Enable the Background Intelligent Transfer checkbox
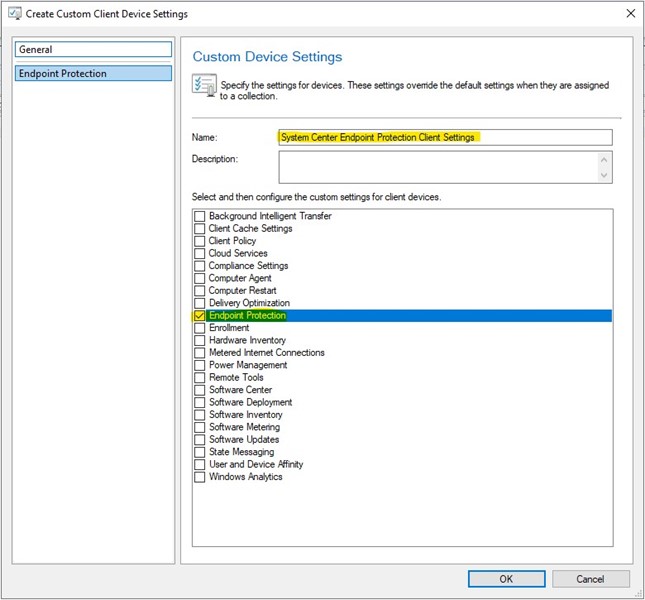This screenshot has height=600, width=645. (x=200, y=217)
